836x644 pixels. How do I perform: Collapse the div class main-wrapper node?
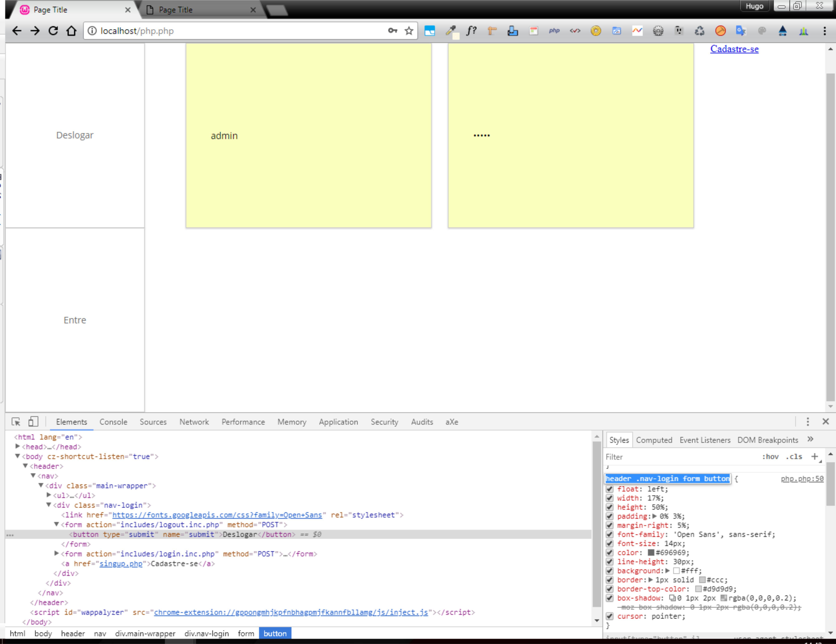[x=41, y=486]
